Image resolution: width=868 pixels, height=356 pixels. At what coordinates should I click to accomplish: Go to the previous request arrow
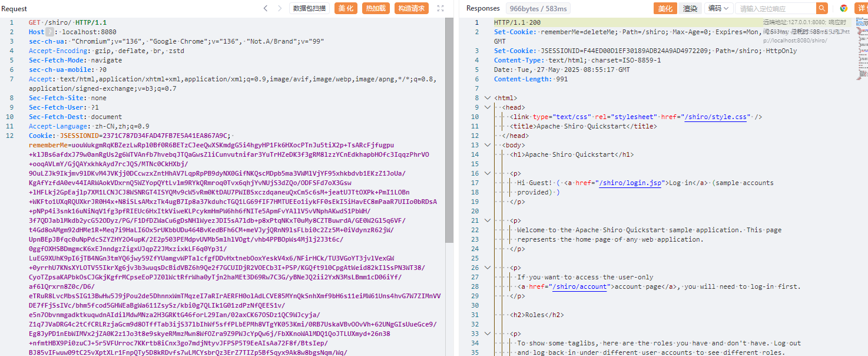click(x=265, y=8)
